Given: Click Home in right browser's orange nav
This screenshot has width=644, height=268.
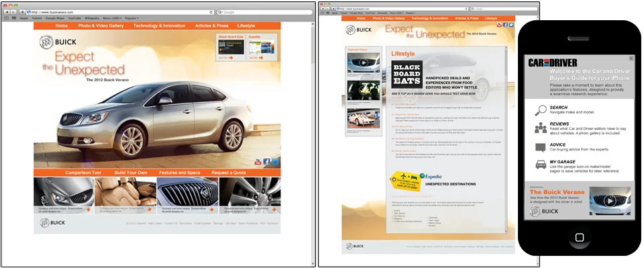Looking at the screenshot, I should point(361,19).
